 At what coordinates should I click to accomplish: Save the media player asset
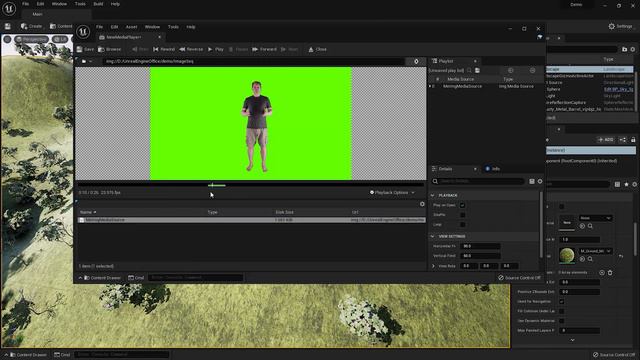tap(85, 49)
